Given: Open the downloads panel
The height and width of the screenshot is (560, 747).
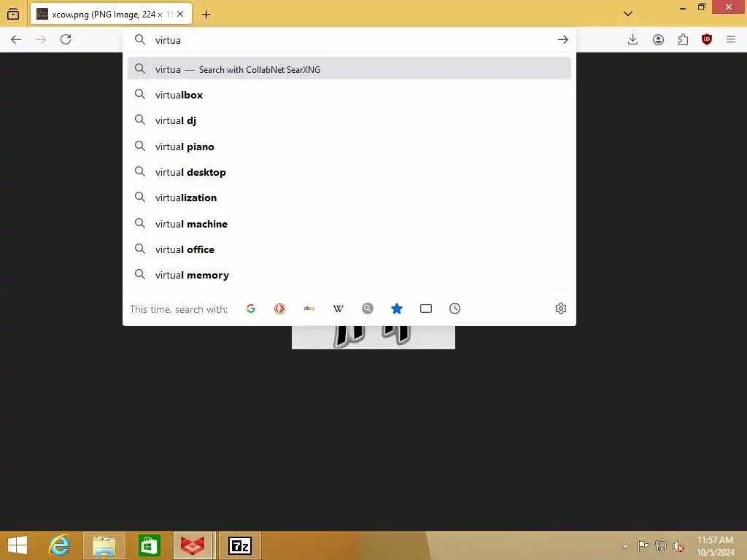Looking at the screenshot, I should (632, 39).
